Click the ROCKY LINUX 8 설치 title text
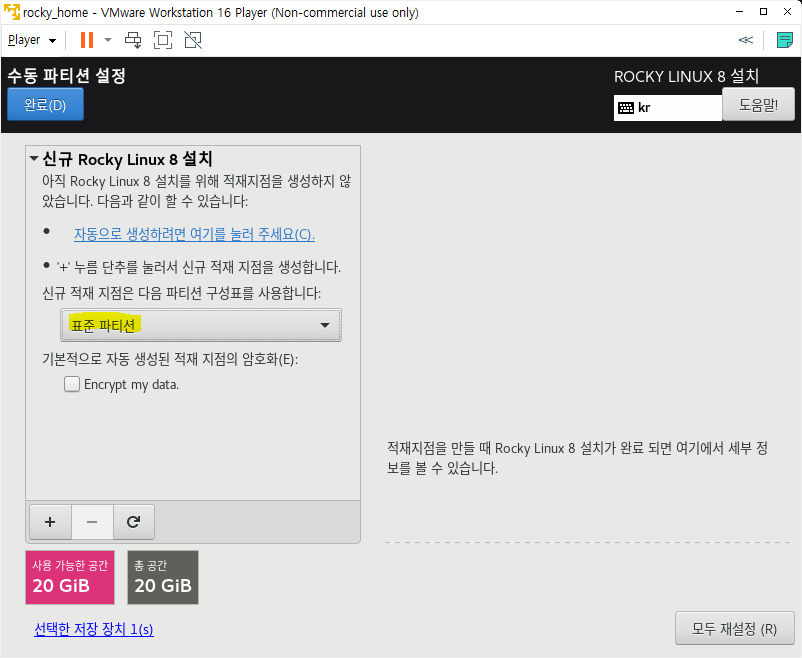The width and height of the screenshot is (802, 658). coord(686,76)
